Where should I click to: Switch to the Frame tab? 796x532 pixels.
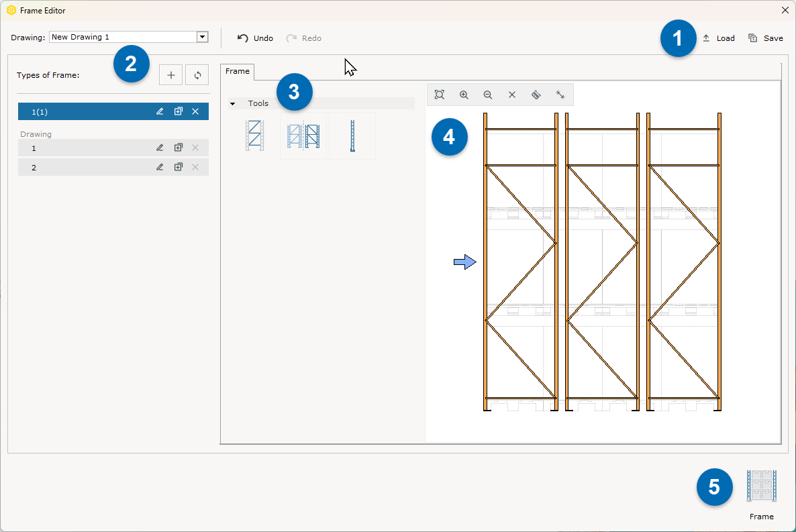tap(237, 70)
